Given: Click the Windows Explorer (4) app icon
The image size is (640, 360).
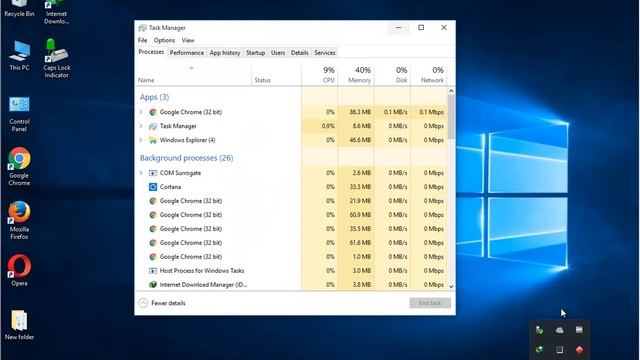Looking at the screenshot, I should [153, 140].
